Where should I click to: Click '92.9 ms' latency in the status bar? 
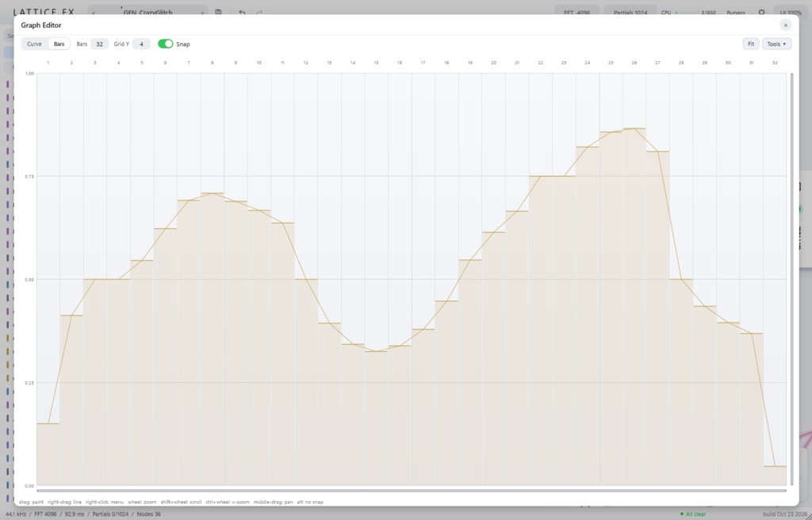(75, 514)
